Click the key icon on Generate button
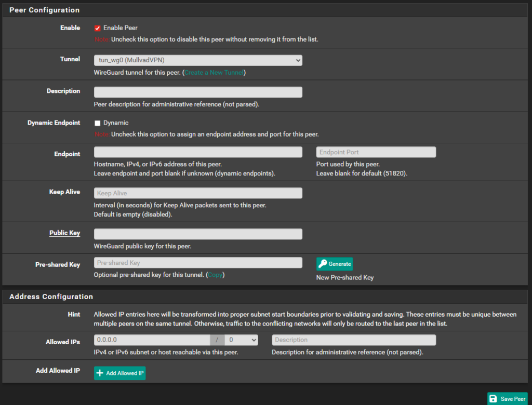 (x=323, y=264)
